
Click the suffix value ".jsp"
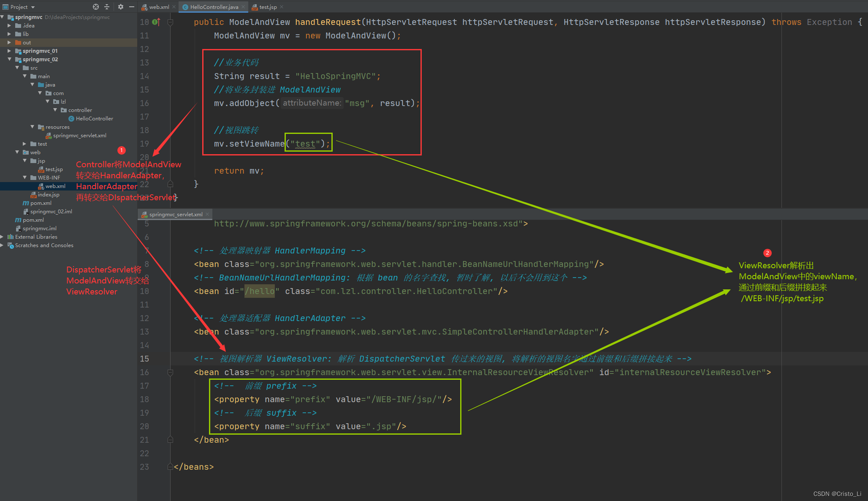click(x=384, y=426)
